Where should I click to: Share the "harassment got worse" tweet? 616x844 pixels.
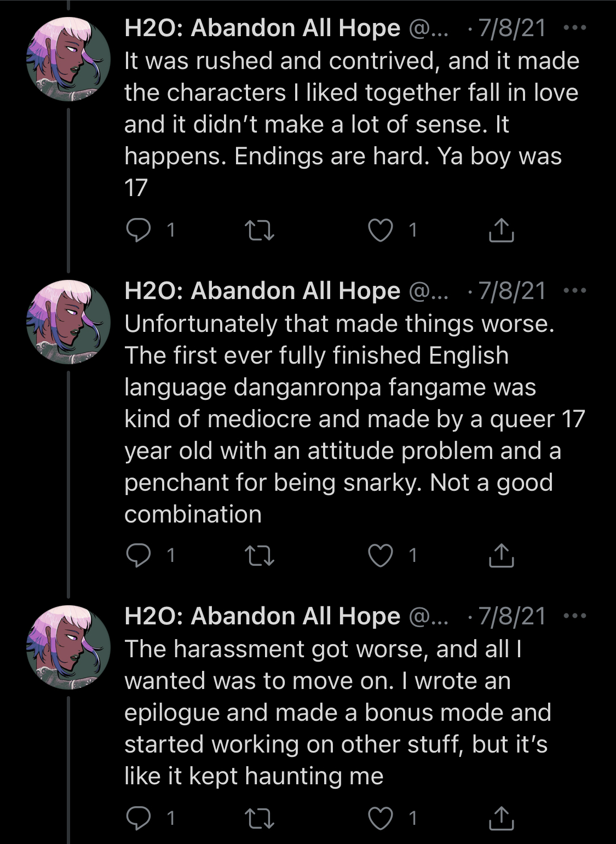tap(501, 818)
